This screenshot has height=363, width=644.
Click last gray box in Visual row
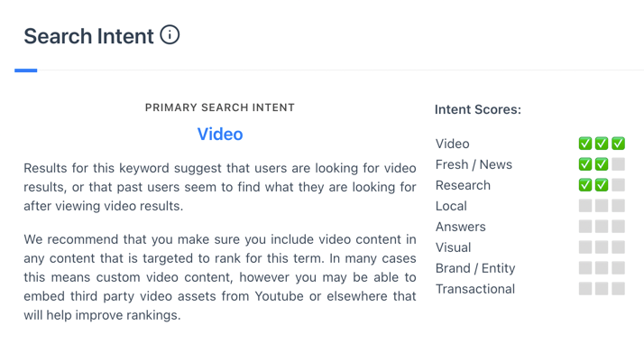(x=618, y=247)
